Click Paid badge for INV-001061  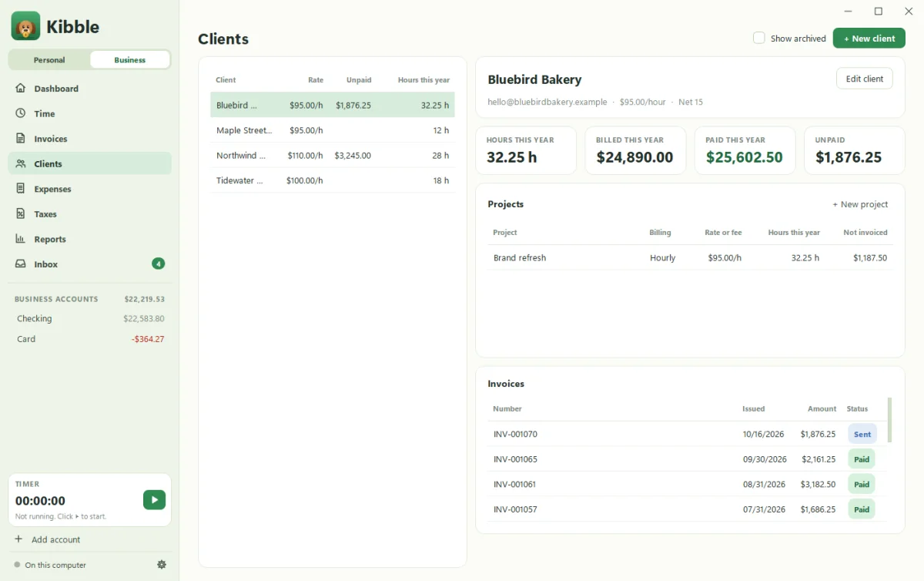(861, 484)
